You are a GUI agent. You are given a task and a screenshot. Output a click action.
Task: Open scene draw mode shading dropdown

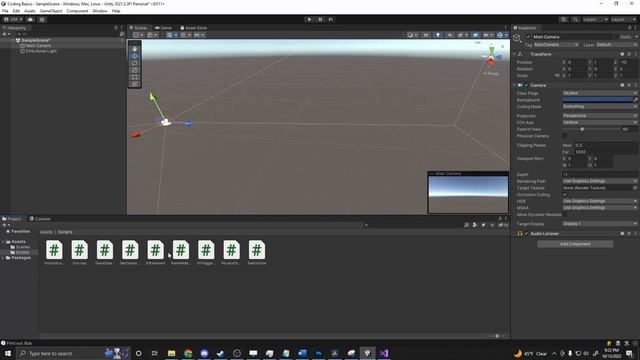(412, 35)
